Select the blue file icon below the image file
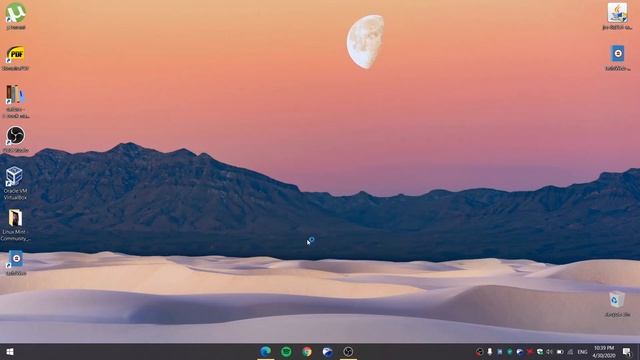This screenshot has width=640, height=360. tap(617, 58)
